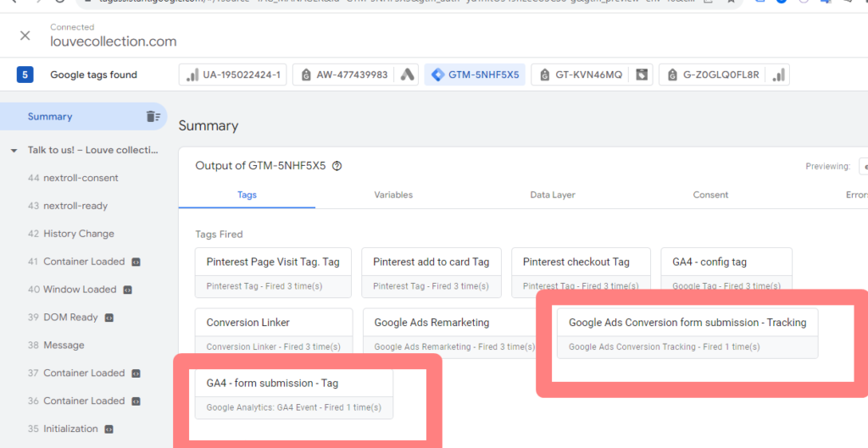
Task: Open event 37 Container Loaded
Action: point(83,373)
